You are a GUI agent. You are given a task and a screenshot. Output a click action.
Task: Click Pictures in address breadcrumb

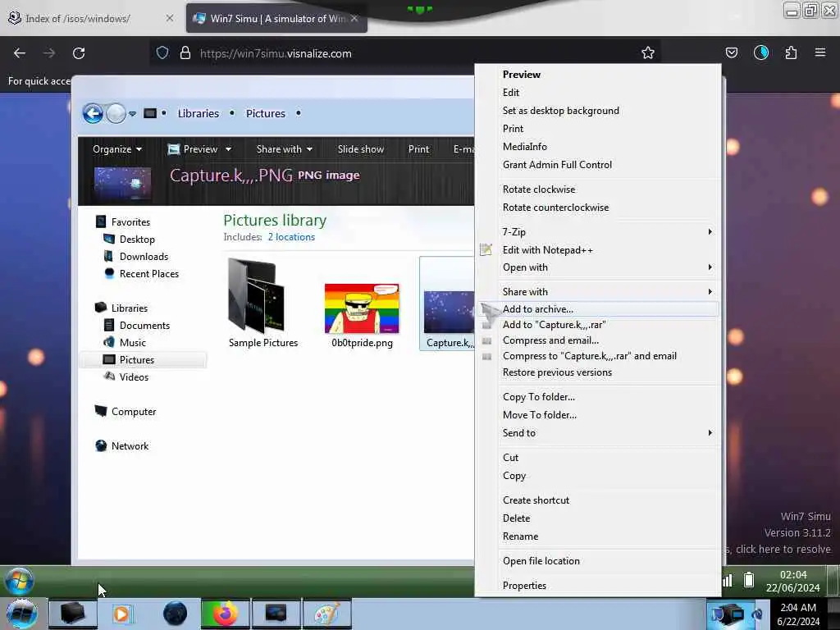click(265, 113)
